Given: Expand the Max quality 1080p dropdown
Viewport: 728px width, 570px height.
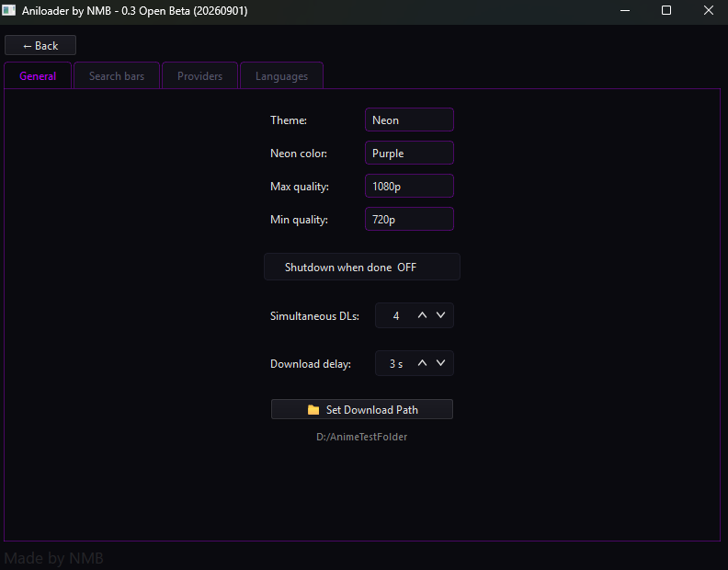Looking at the screenshot, I should (409, 186).
